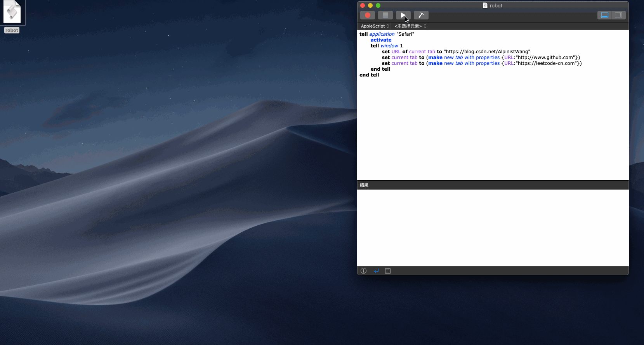Minimize the robot window with yellow button
This screenshot has width=644, height=345.
pyautogui.click(x=370, y=5)
